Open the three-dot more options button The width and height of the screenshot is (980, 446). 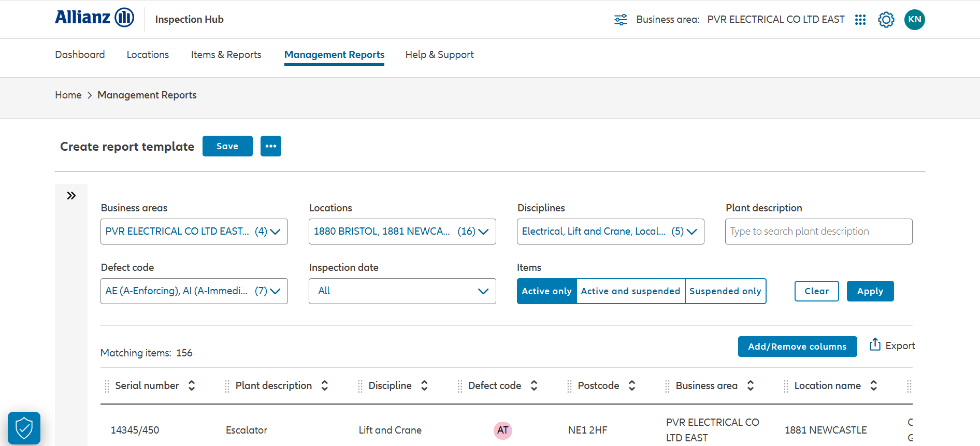click(270, 146)
